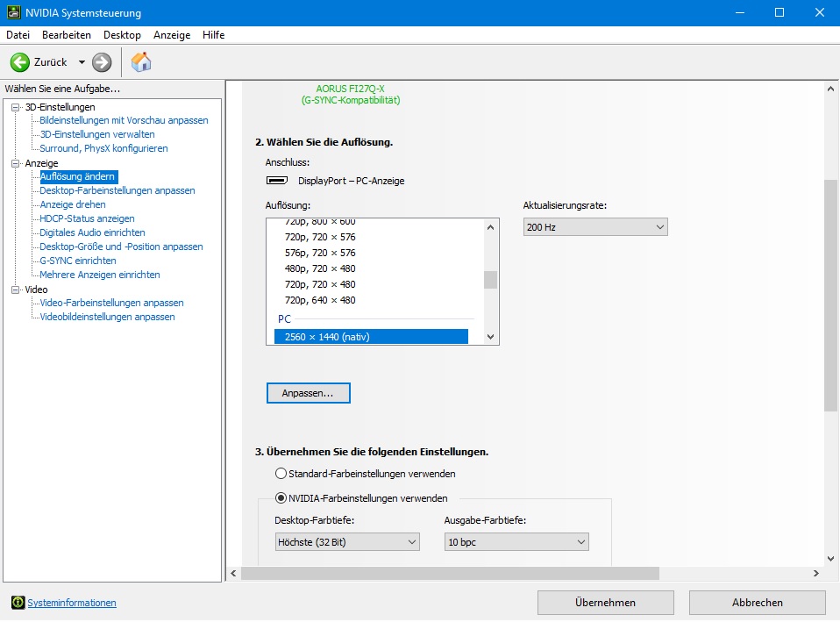Open HDCP-Status anzeigen
This screenshot has width=840, height=622.
(88, 218)
